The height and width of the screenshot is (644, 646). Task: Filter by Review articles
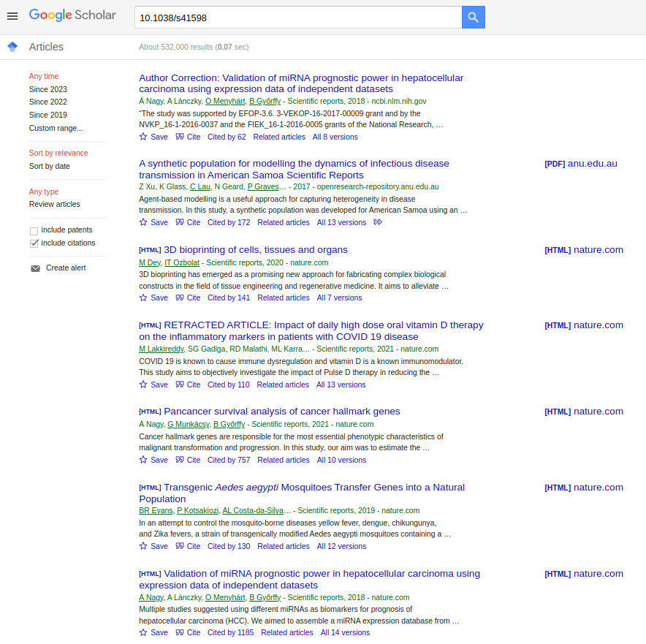coord(55,204)
